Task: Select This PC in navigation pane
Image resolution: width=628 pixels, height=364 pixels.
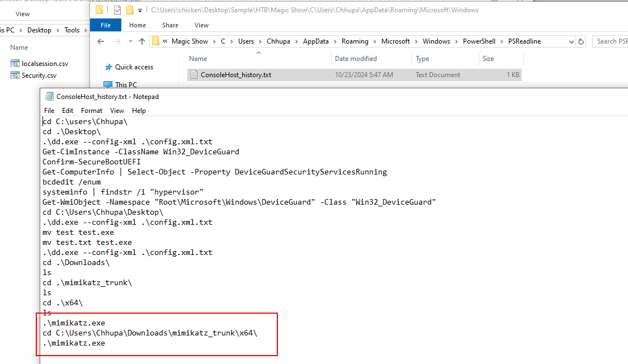Action: tap(125, 85)
